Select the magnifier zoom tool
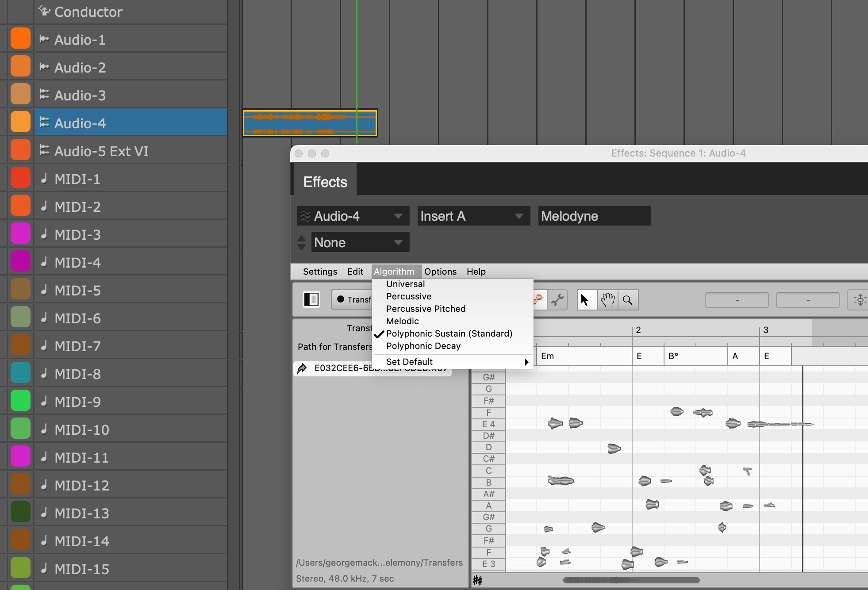The height and width of the screenshot is (590, 868). coord(628,300)
